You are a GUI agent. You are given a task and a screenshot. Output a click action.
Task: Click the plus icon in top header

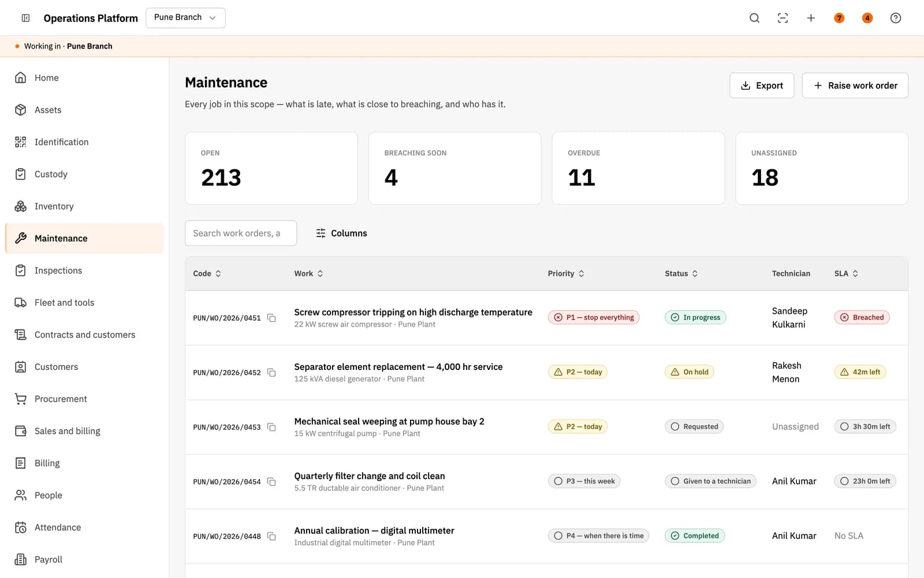811,18
